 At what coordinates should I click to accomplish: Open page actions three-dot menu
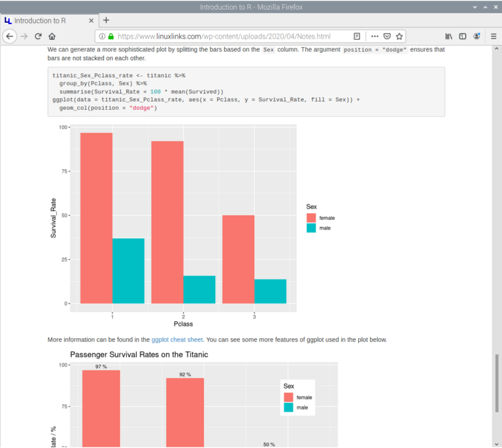(x=375, y=36)
